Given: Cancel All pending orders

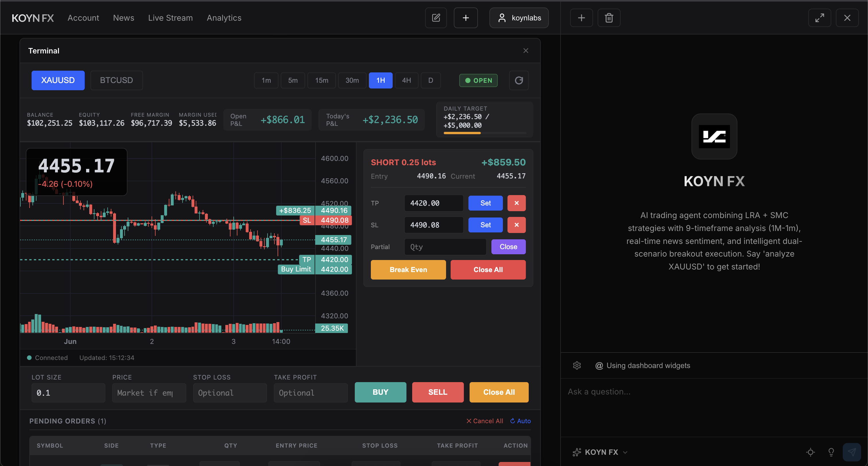Looking at the screenshot, I should (x=484, y=421).
